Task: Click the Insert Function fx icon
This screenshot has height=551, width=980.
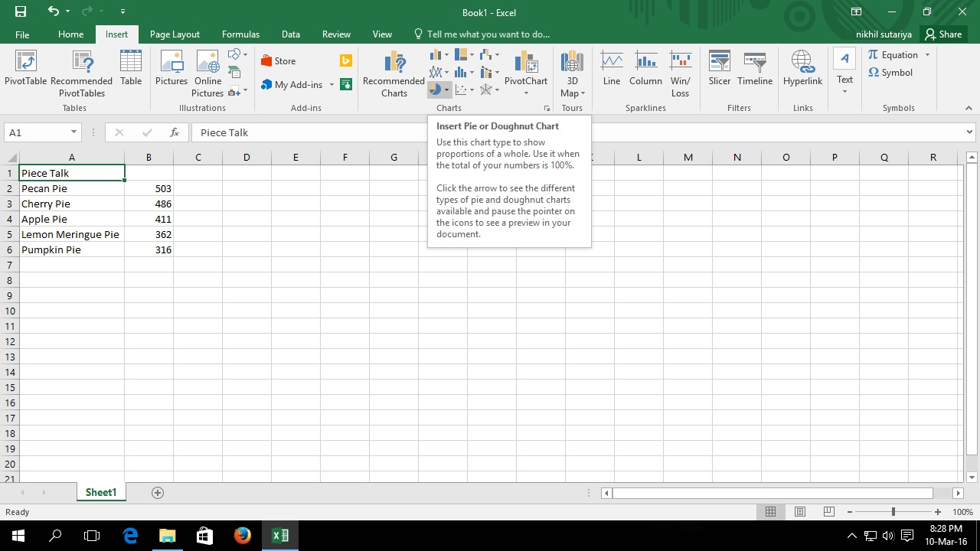Action: pyautogui.click(x=175, y=132)
